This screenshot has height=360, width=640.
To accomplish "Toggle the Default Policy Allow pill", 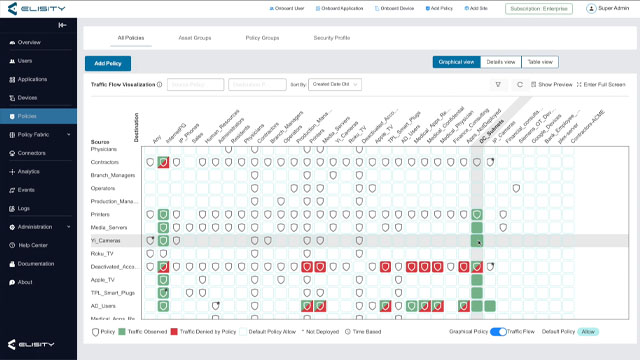I will coord(588,332).
